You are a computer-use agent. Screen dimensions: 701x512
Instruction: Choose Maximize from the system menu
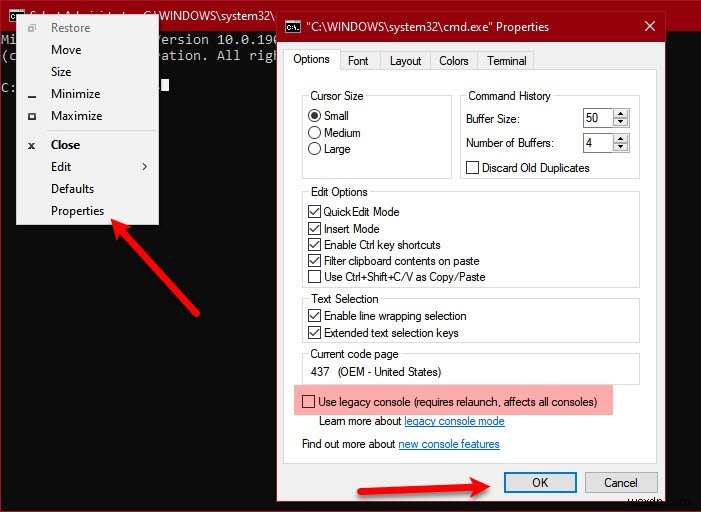point(88,115)
